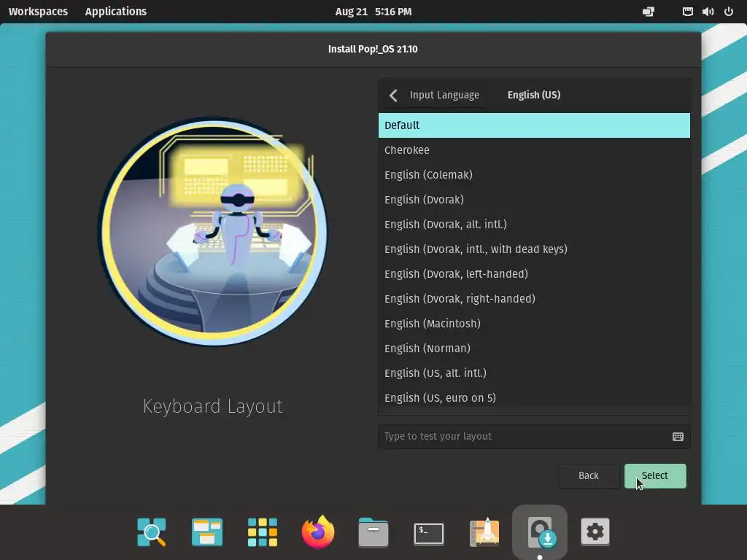Select English (Dvorak, right-handed) layout
The height and width of the screenshot is (560, 747).
[x=534, y=298]
